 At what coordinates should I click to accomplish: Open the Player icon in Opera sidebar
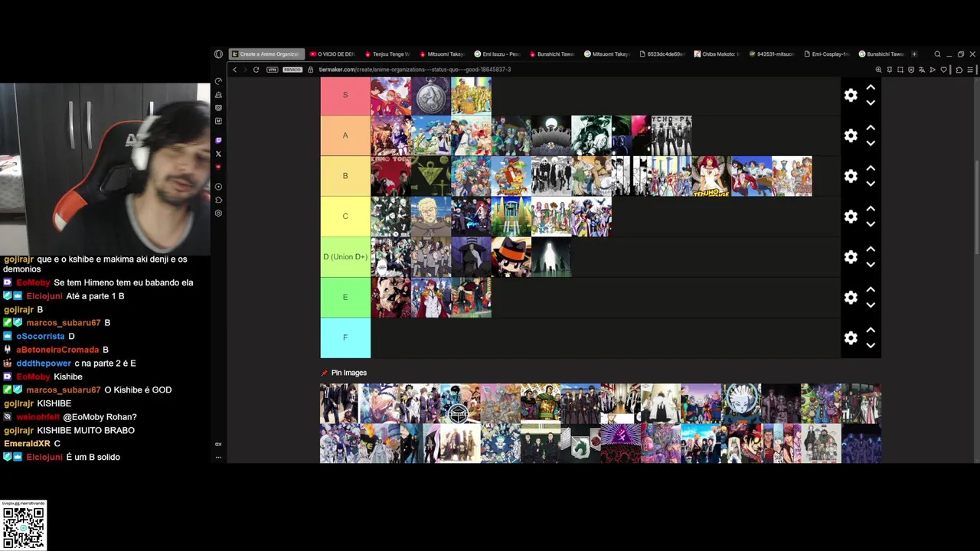pos(218,187)
